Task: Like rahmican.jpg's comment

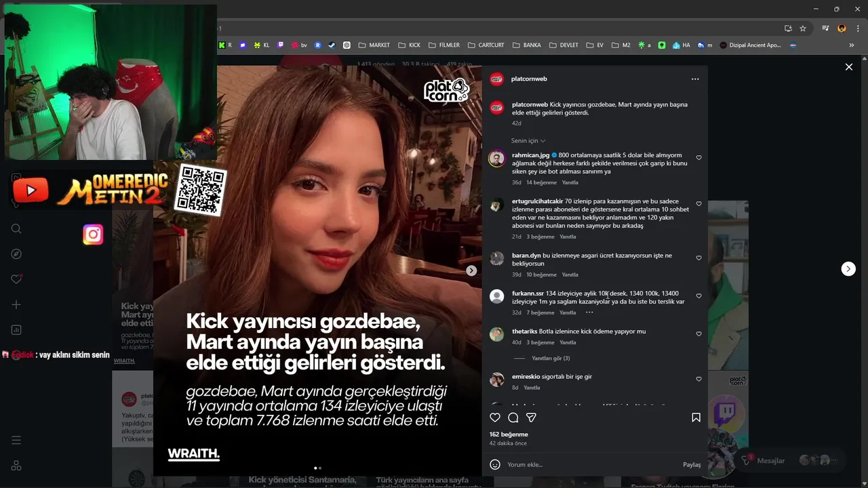Action: coord(698,158)
